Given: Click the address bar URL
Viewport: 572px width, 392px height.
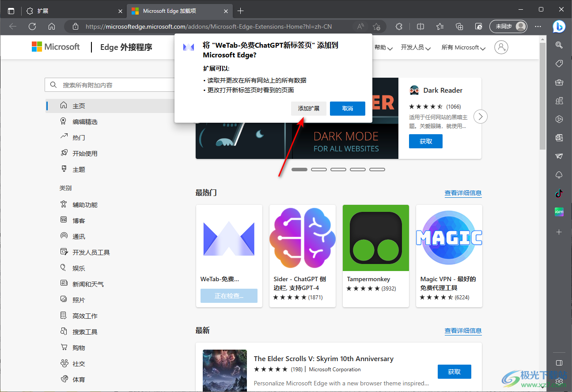Looking at the screenshot, I should 208,26.
